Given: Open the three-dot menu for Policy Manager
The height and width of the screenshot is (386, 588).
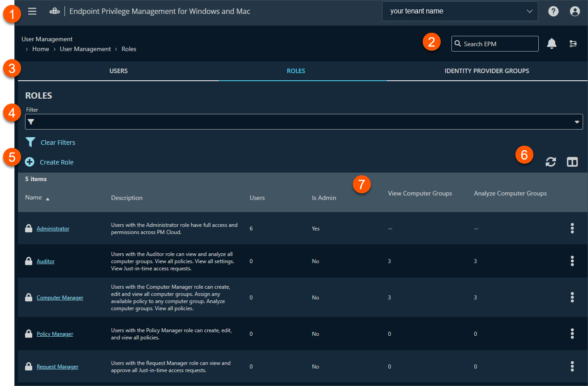Looking at the screenshot, I should point(572,334).
